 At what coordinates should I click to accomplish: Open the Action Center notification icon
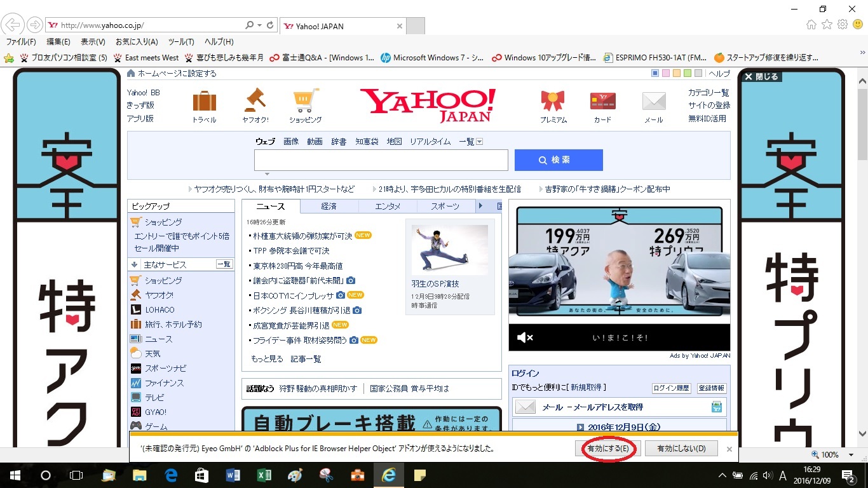click(849, 475)
